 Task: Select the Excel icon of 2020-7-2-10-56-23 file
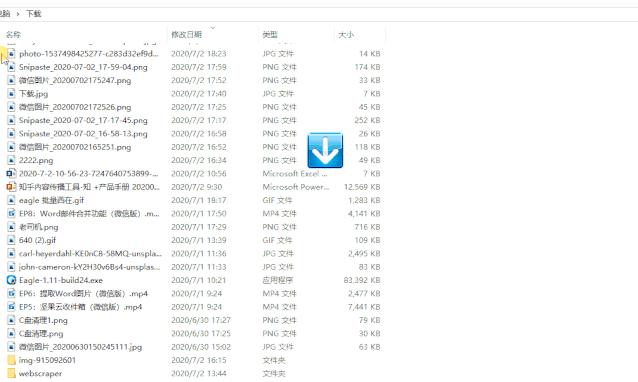tap(11, 174)
